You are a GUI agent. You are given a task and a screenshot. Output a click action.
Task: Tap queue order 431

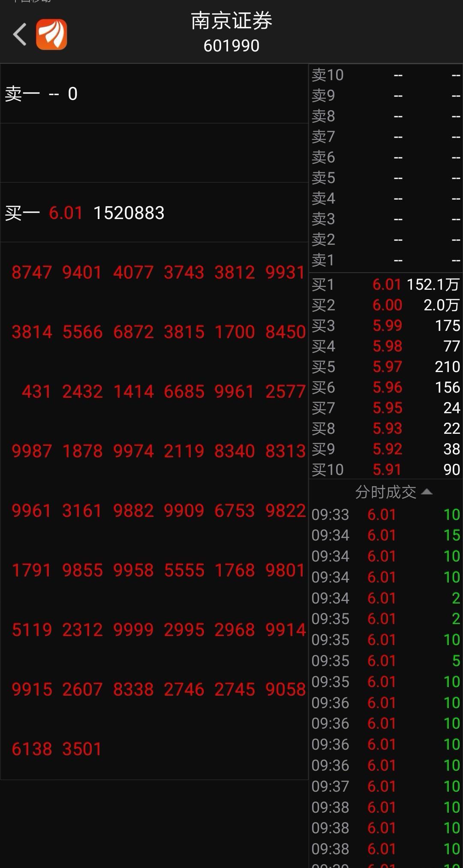click(37, 391)
